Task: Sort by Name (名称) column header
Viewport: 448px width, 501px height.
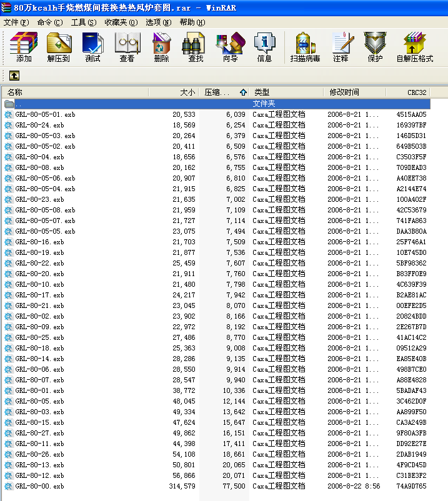Action: pos(75,92)
